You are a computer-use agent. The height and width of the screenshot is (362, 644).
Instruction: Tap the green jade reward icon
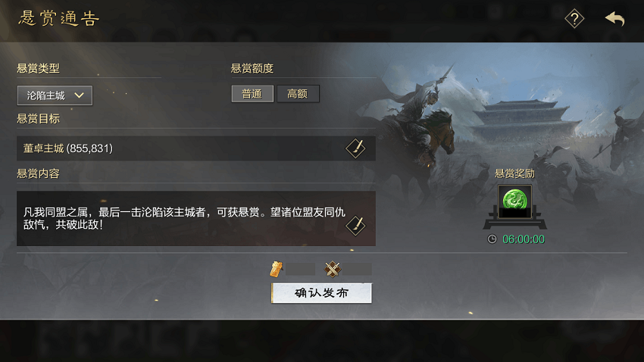coord(514,201)
